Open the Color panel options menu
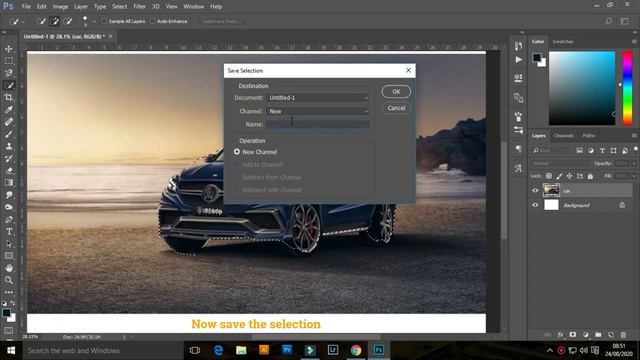 tap(634, 42)
